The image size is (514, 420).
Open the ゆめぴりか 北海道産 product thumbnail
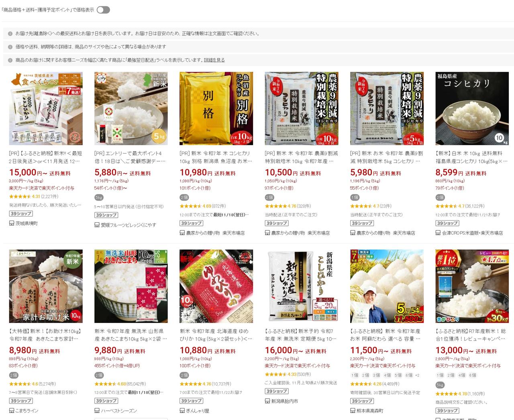(x=216, y=286)
